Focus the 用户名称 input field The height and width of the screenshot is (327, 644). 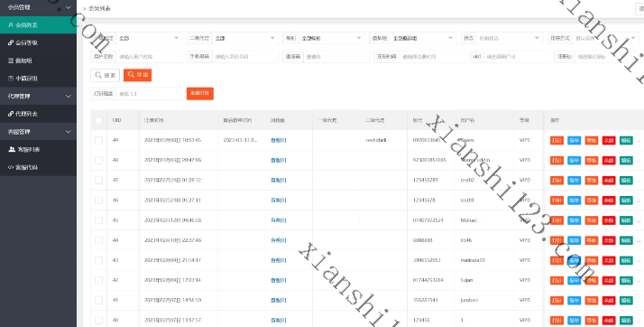click(x=149, y=56)
